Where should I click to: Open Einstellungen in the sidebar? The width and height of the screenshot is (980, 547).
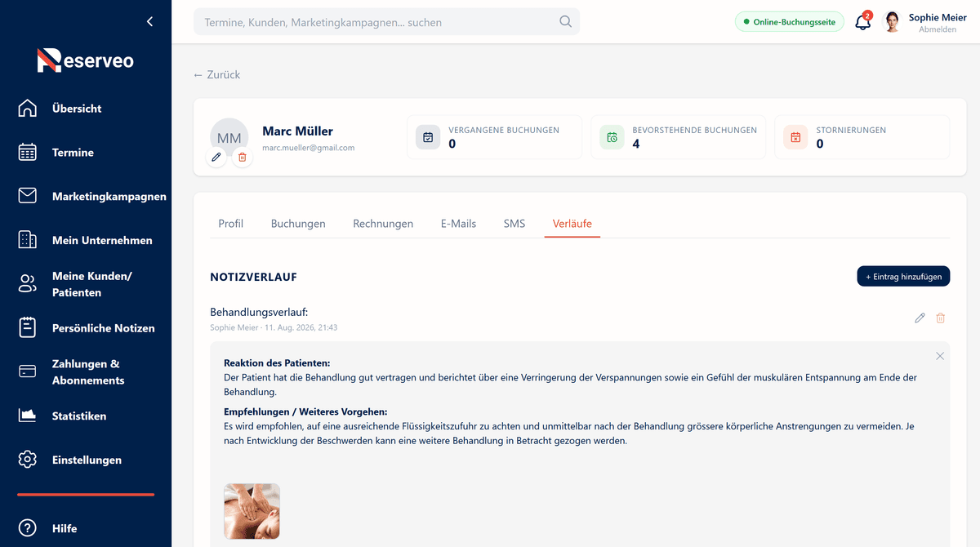87,460
